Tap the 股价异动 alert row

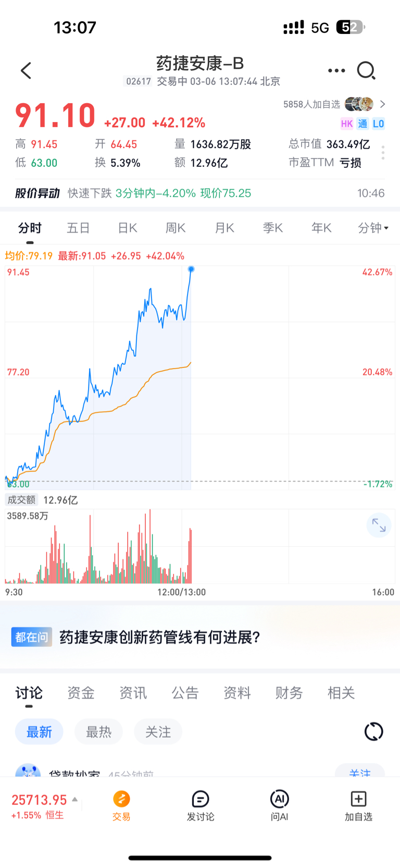[x=200, y=193]
